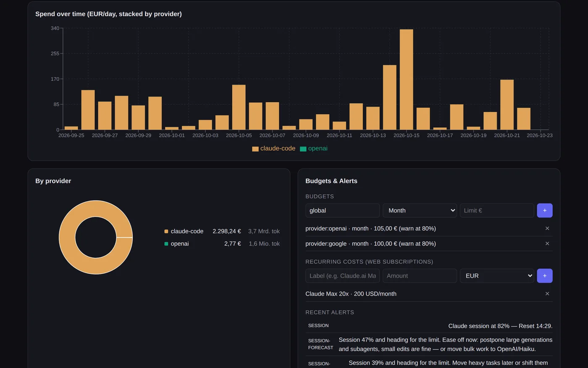Click the claude-code swatch in By provider list
Image resolution: width=588 pixels, height=368 pixels.
coord(166,231)
